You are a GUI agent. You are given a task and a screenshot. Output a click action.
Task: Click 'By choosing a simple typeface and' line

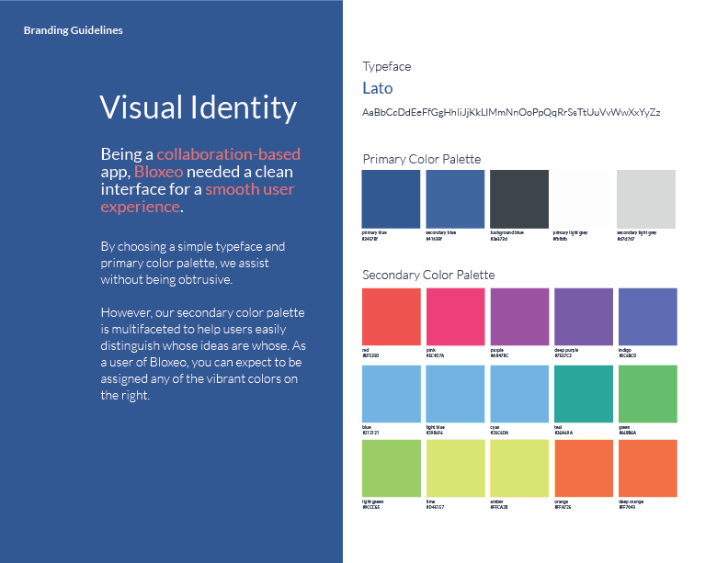click(x=193, y=247)
